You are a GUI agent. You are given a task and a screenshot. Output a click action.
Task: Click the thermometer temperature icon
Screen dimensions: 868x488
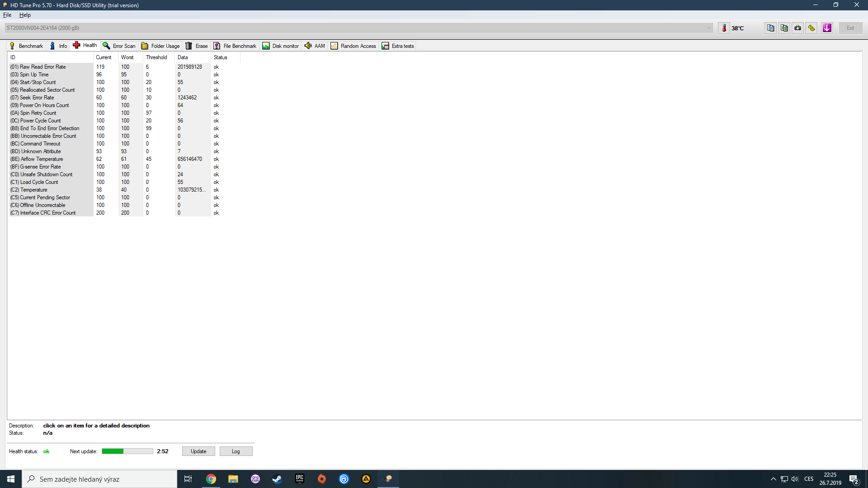(724, 28)
